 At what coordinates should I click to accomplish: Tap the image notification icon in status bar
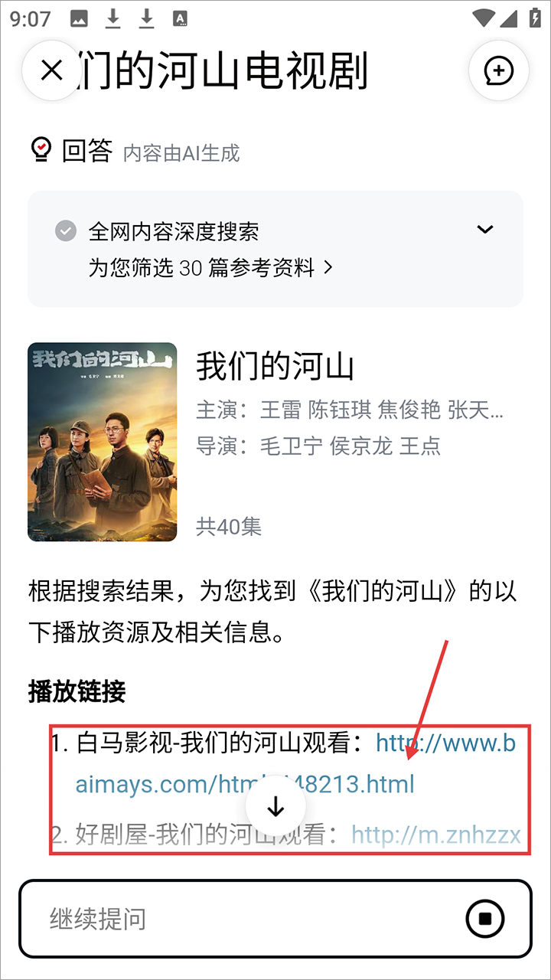(79, 18)
